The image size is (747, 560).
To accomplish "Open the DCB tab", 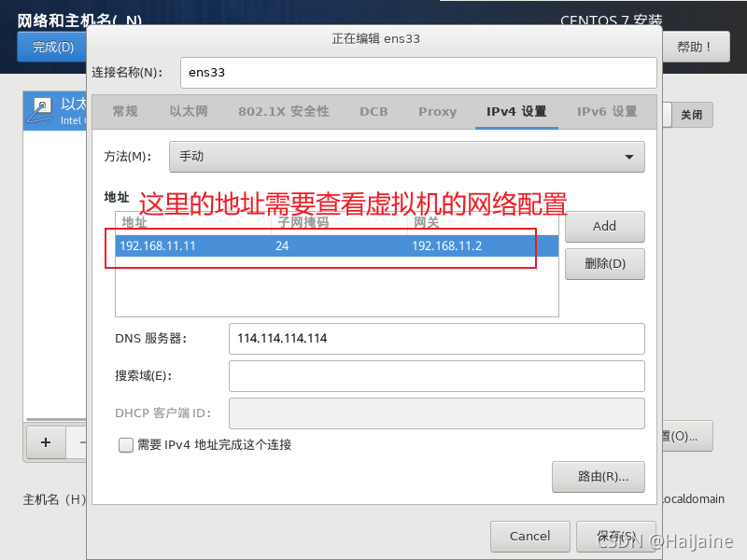I will (373, 111).
